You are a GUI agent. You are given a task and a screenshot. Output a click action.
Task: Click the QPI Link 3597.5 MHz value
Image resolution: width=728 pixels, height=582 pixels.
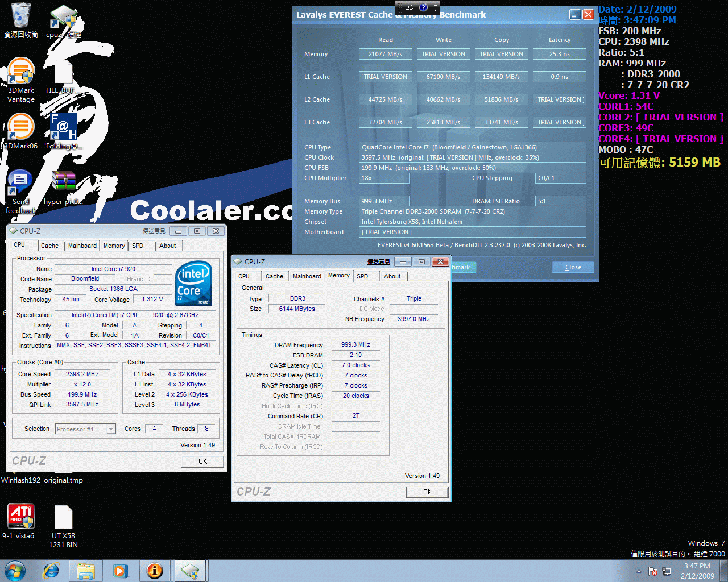click(82, 404)
